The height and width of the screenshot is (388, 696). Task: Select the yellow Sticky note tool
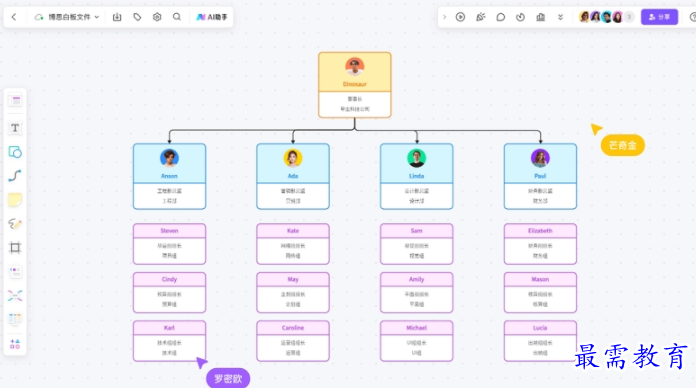coord(15,200)
